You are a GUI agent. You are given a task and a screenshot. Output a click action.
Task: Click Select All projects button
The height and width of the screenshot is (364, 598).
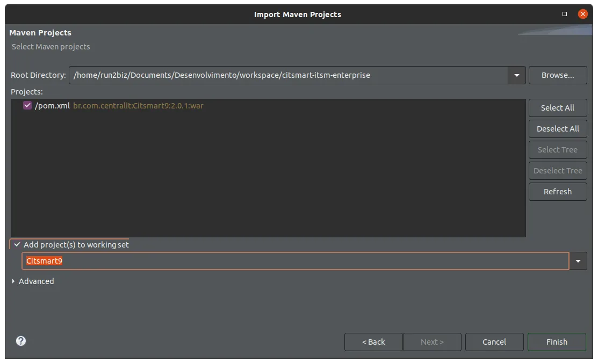click(x=558, y=108)
